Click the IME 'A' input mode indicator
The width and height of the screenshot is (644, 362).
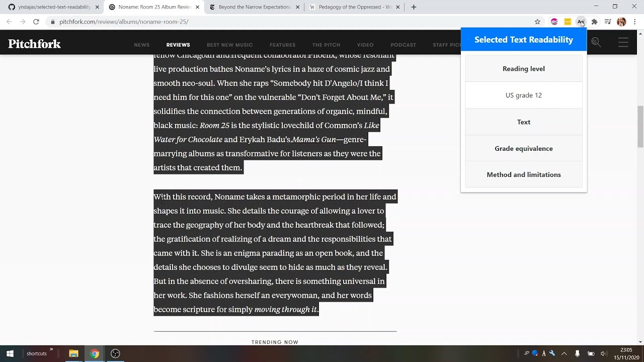point(544,353)
